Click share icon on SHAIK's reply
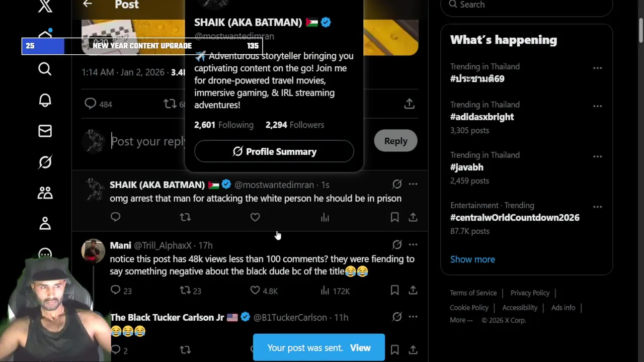Viewport: 644px width, 362px height. tap(413, 217)
